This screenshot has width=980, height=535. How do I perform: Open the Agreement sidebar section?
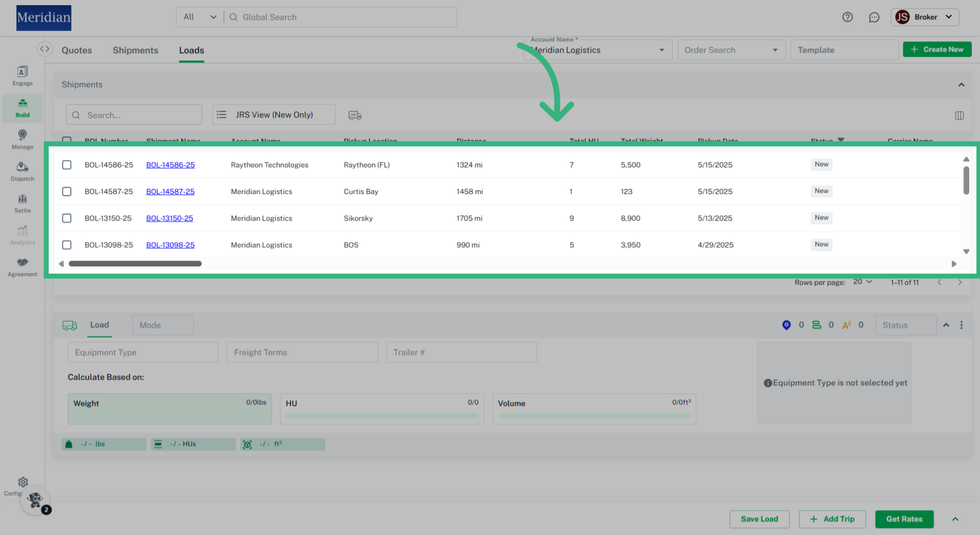22,267
